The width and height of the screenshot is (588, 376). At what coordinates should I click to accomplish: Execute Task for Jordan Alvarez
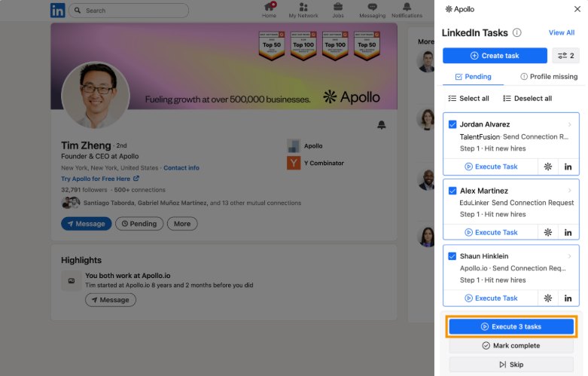point(490,167)
